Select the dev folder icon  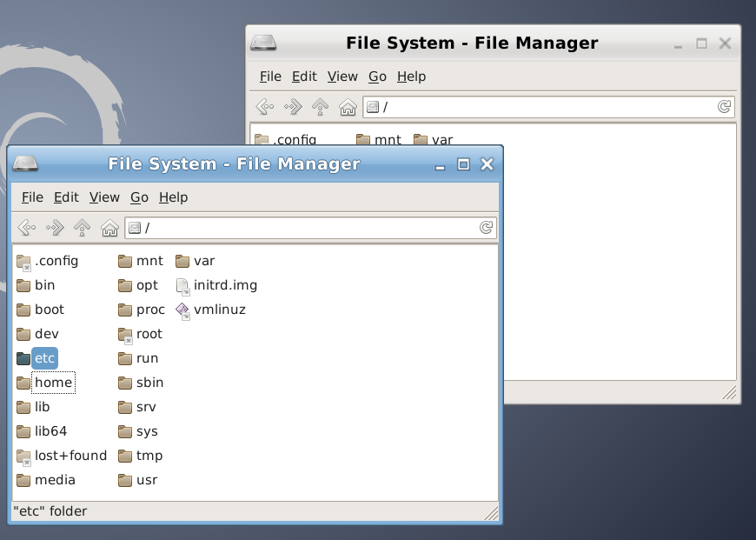pyautogui.click(x=23, y=335)
